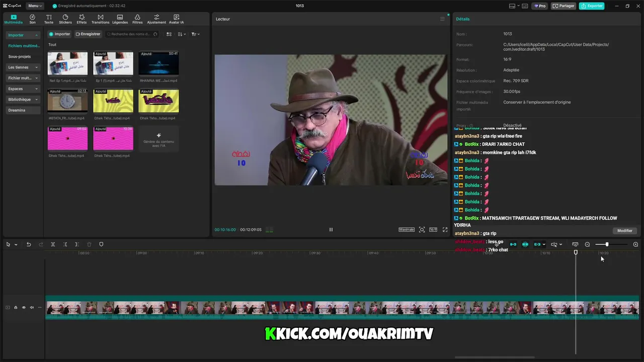Open the Lecteur panel options menu
Viewport: 644px width, 362px height.
tap(442, 19)
